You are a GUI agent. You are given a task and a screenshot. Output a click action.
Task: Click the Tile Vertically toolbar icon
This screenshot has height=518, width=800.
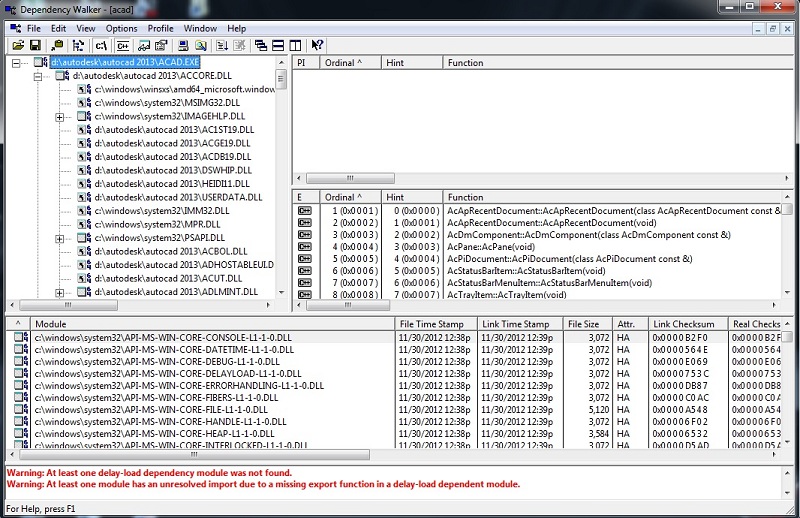(295, 45)
